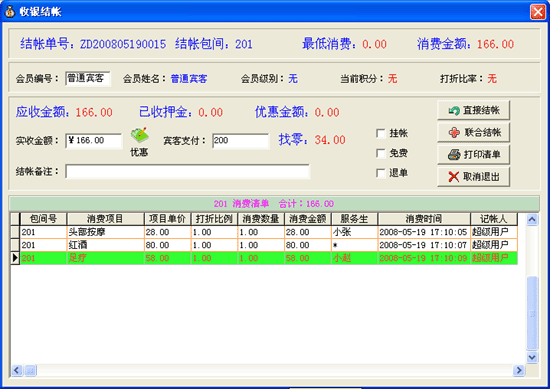Click the vertical scrollbar up arrow

pyautogui.click(x=532, y=220)
